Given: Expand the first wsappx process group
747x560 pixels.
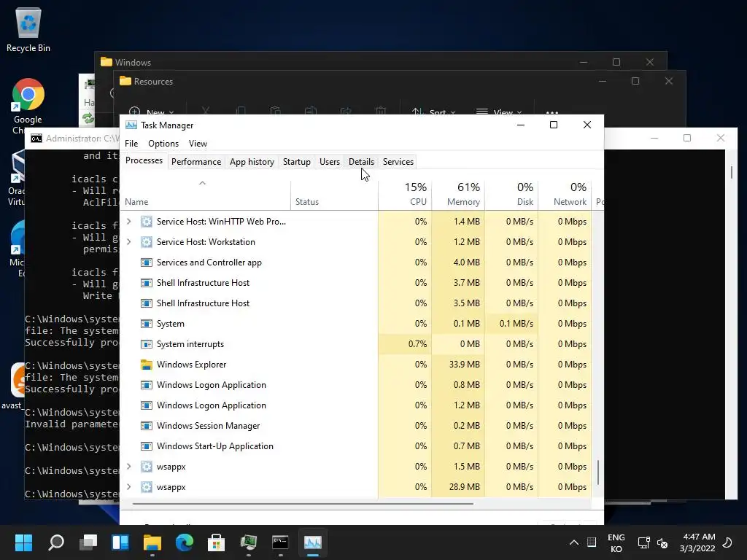Looking at the screenshot, I should (128, 467).
